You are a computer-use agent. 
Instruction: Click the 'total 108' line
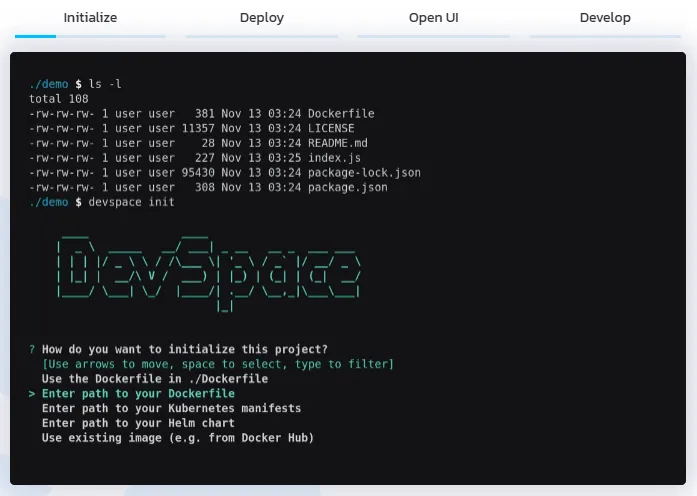[x=59, y=99]
